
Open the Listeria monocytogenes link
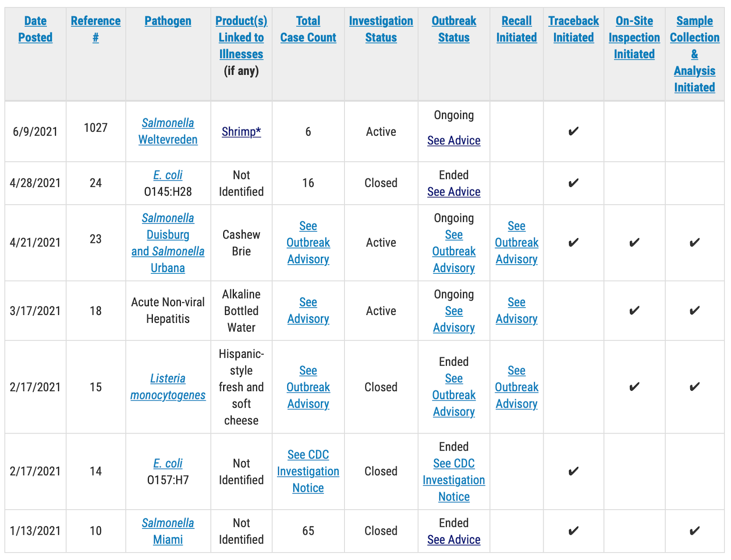point(168,387)
